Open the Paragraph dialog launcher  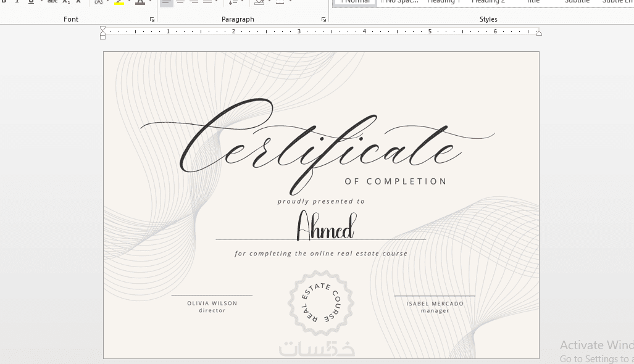pyautogui.click(x=323, y=19)
